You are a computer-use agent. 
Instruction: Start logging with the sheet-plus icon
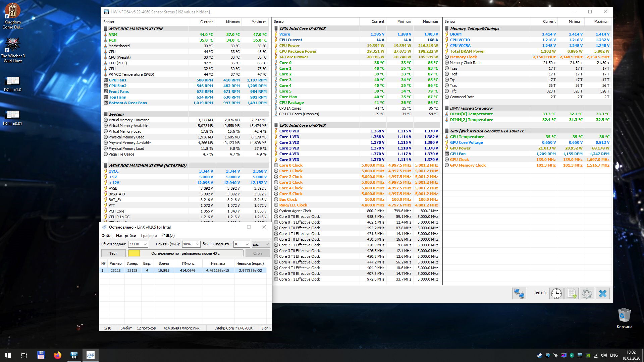(x=572, y=294)
